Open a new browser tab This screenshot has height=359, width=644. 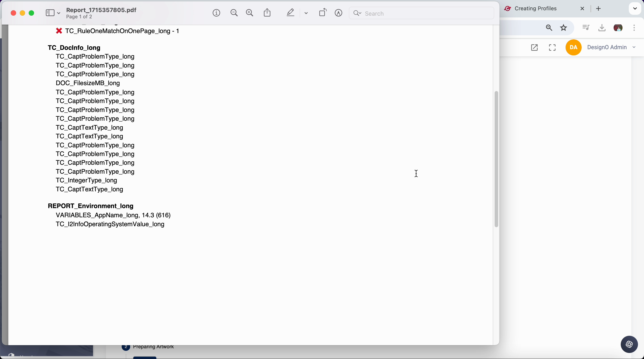(x=599, y=9)
